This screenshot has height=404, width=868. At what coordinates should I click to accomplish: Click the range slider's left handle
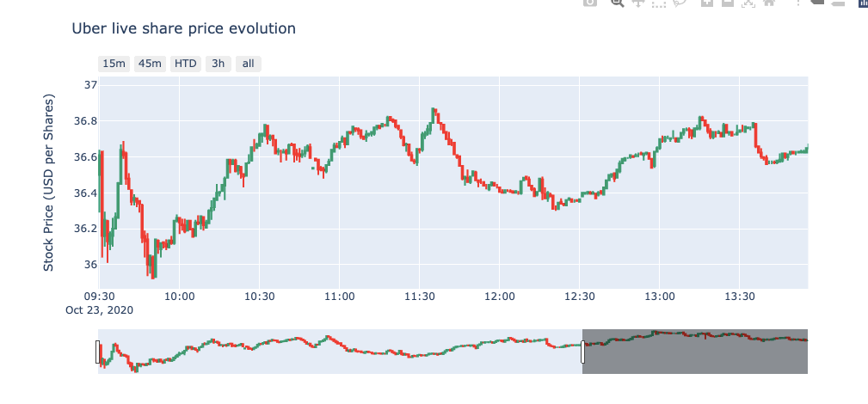(x=98, y=352)
